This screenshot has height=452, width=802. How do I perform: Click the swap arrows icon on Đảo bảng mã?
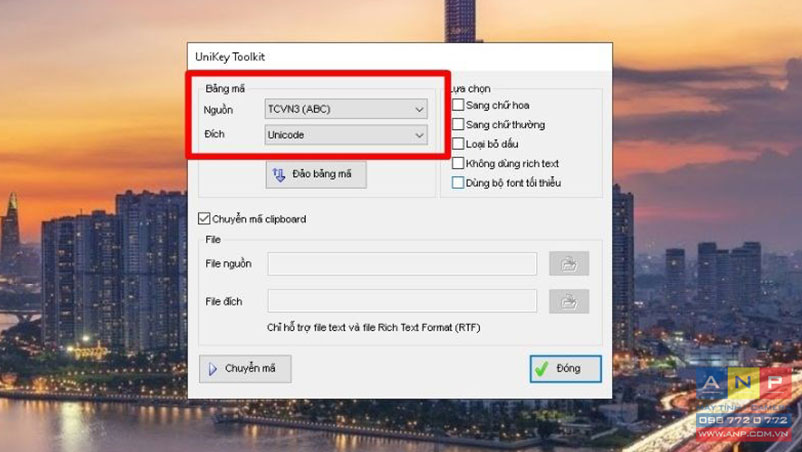click(x=279, y=175)
